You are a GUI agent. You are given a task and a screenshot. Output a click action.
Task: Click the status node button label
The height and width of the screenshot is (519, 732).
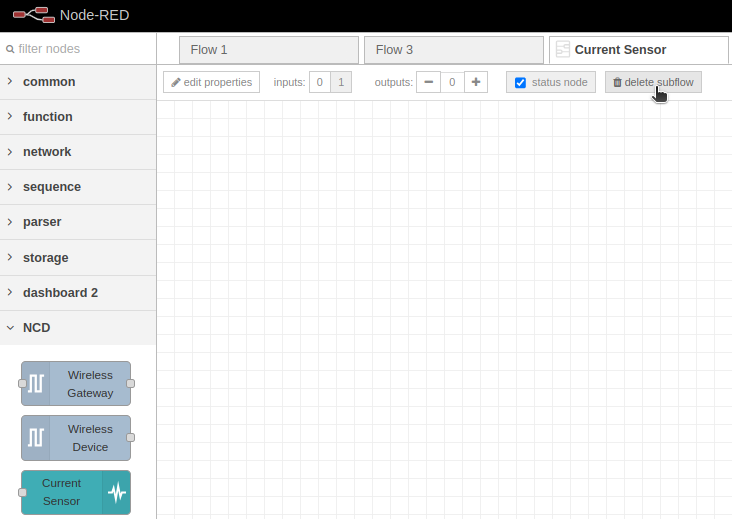tap(559, 83)
